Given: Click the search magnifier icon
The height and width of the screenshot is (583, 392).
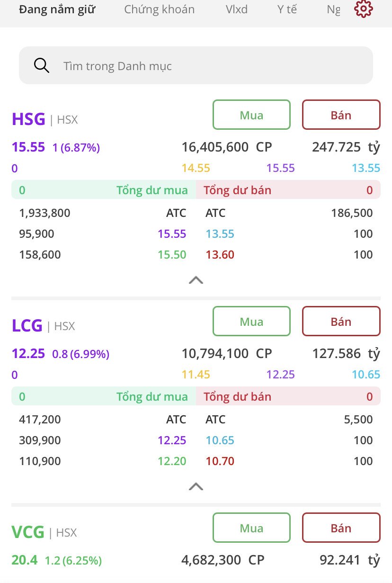Looking at the screenshot, I should pos(42,65).
